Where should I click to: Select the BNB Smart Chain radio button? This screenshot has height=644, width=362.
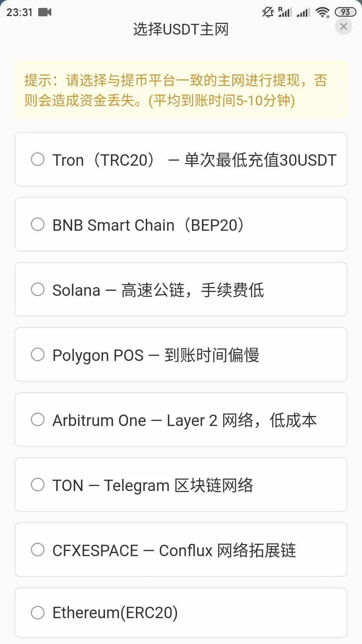point(38,224)
